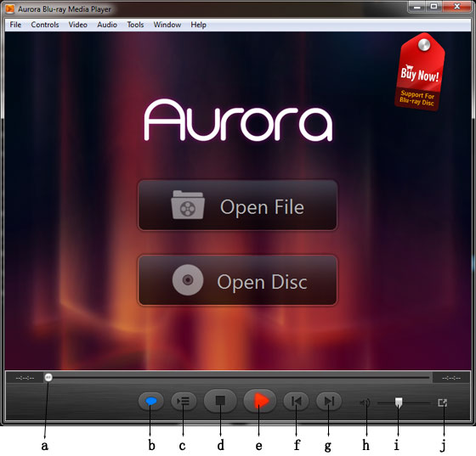
Task: Click the Open Disc button
Action: (x=237, y=280)
